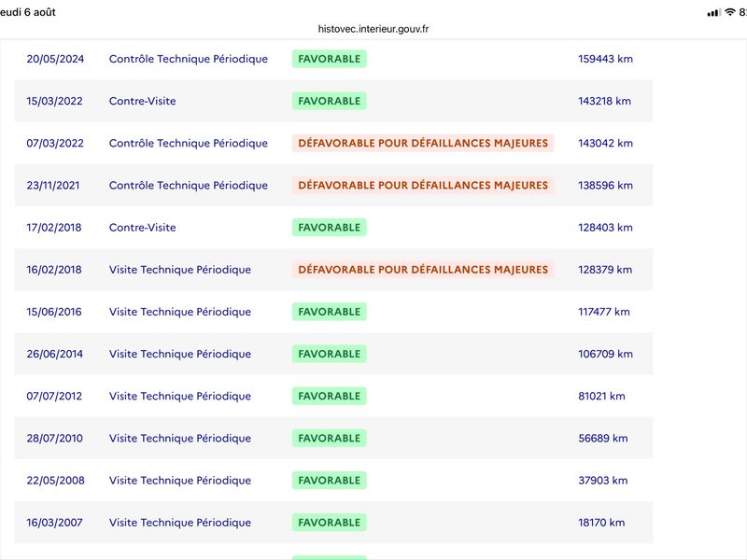Tap the date in the status bar
Screen dimensions: 747x560
28,12
